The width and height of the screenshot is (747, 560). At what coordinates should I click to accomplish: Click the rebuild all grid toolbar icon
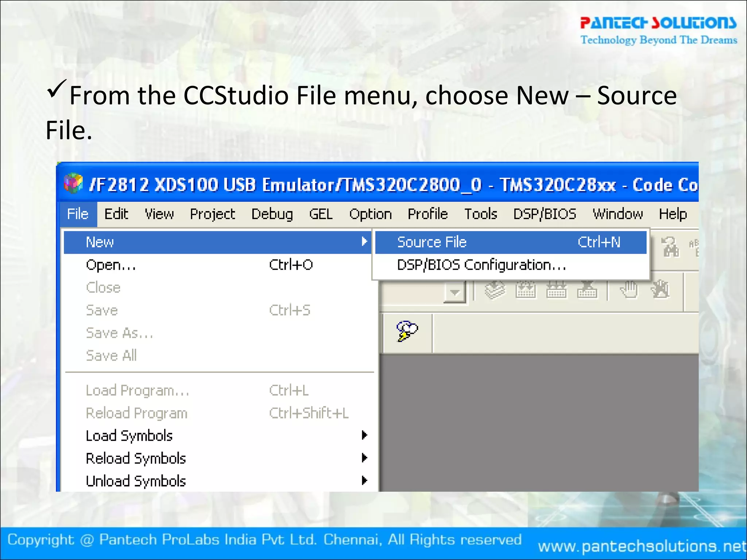pos(556,290)
